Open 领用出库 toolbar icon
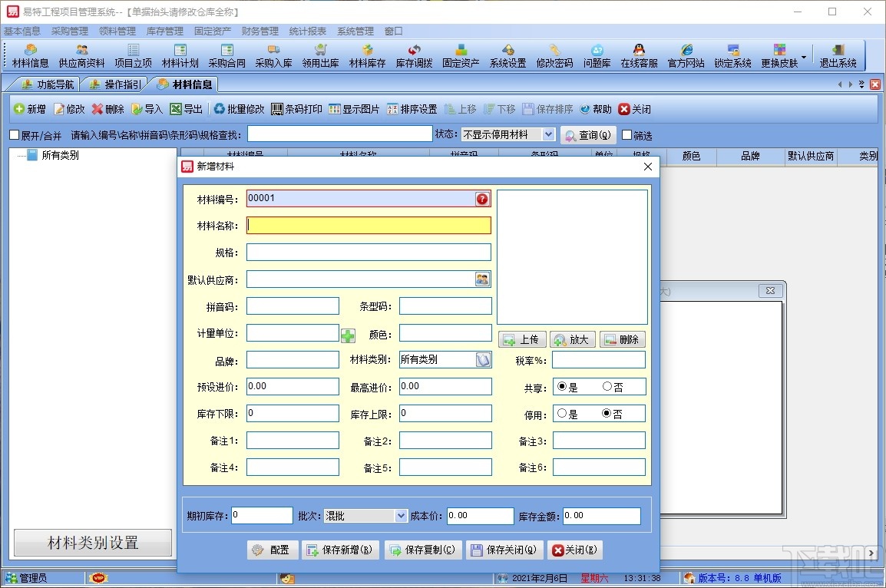Viewport: 886px width, 588px height. (x=320, y=56)
